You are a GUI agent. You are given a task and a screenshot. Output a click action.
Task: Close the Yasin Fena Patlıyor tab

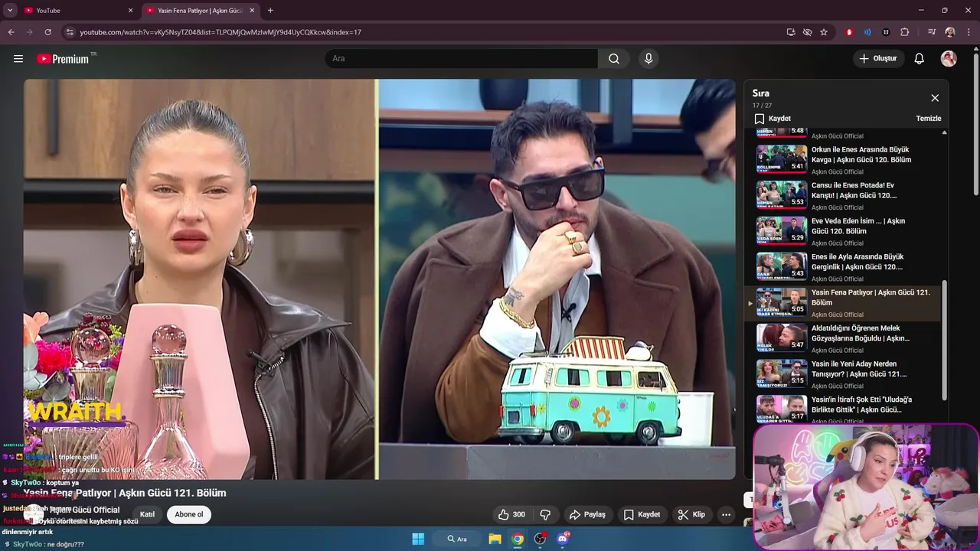(252, 11)
